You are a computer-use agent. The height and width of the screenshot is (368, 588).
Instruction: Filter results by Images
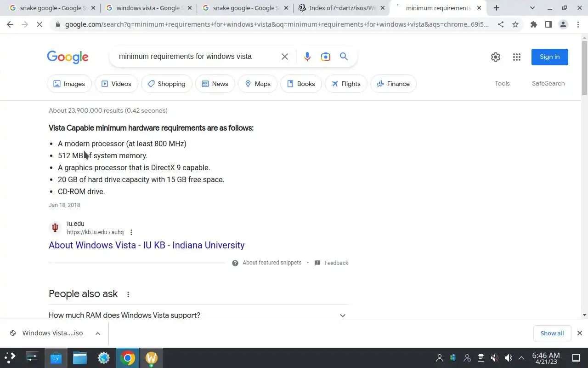pos(69,84)
